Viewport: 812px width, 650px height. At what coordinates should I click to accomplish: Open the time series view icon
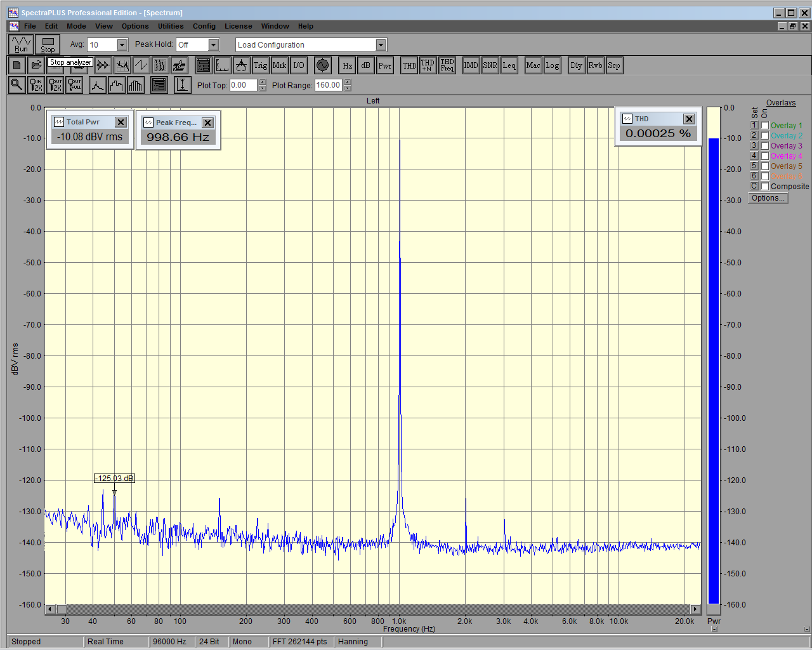(103, 65)
